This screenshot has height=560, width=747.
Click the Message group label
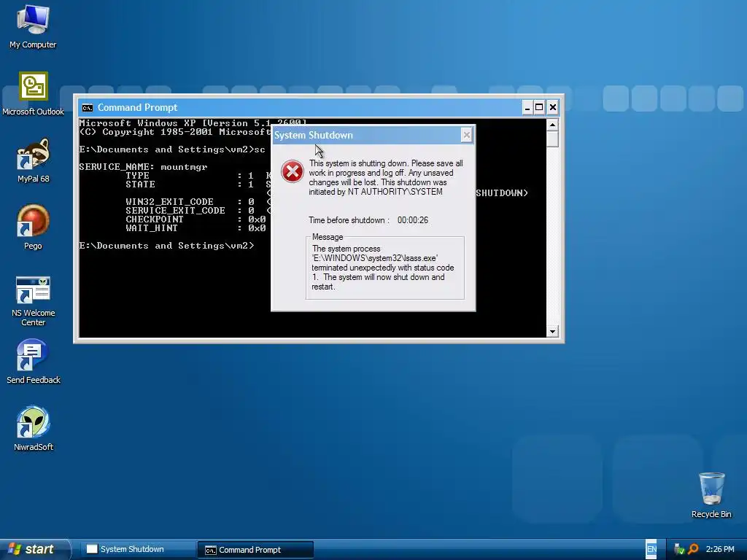pyautogui.click(x=328, y=237)
